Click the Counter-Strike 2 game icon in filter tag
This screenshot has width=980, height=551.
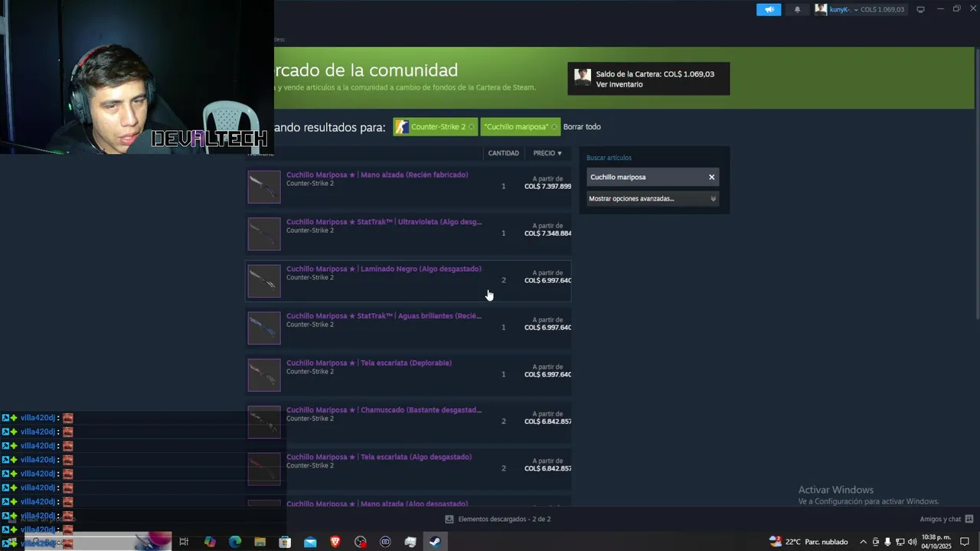(x=401, y=127)
